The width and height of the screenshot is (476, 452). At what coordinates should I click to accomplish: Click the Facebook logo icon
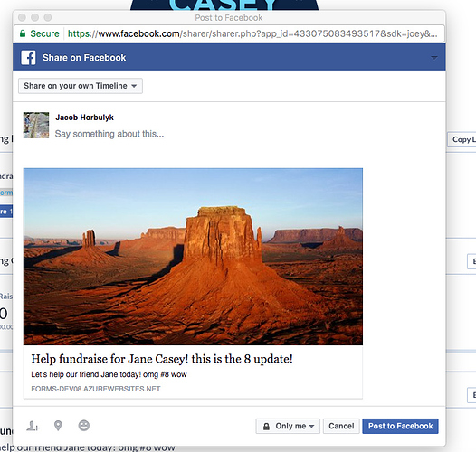click(x=28, y=57)
